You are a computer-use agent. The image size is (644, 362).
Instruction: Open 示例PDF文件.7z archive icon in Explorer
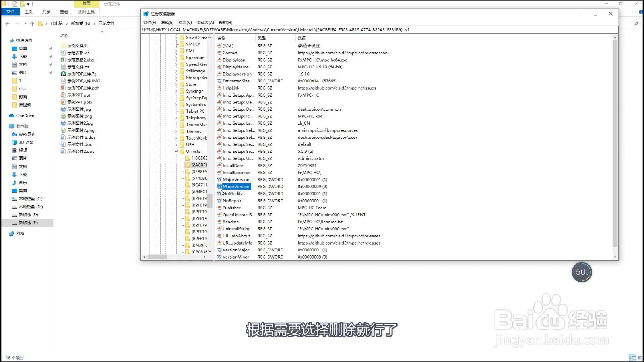tap(63, 74)
